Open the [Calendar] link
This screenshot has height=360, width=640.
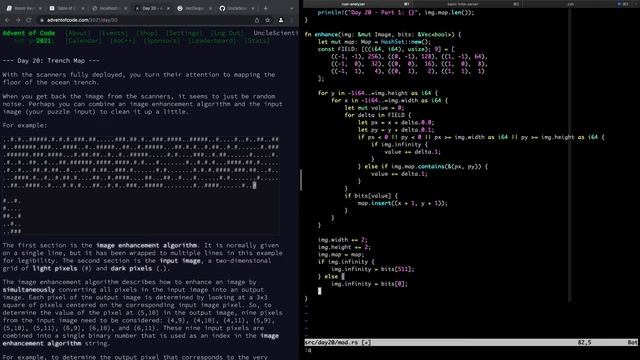click(84, 41)
